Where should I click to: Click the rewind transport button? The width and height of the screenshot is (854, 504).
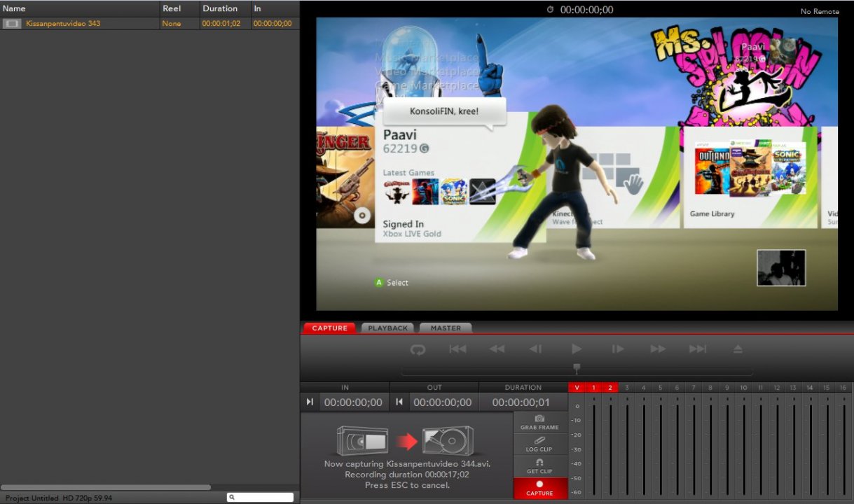[x=497, y=349]
